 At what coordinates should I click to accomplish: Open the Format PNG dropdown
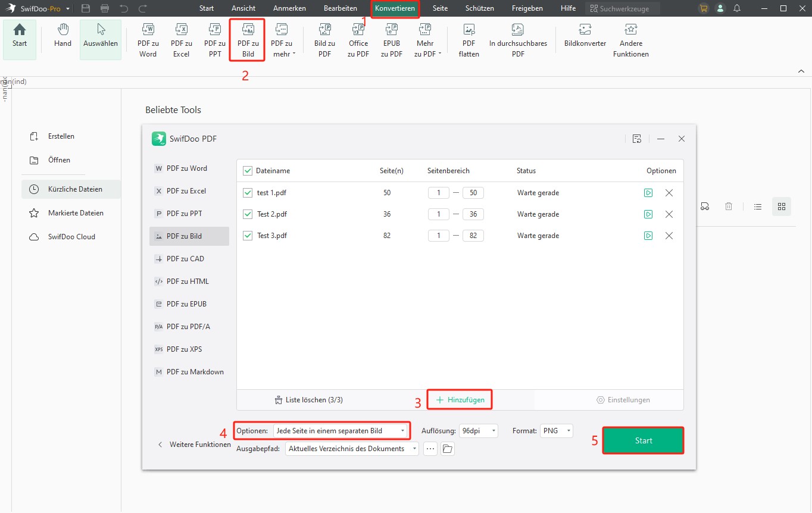[x=556, y=431]
